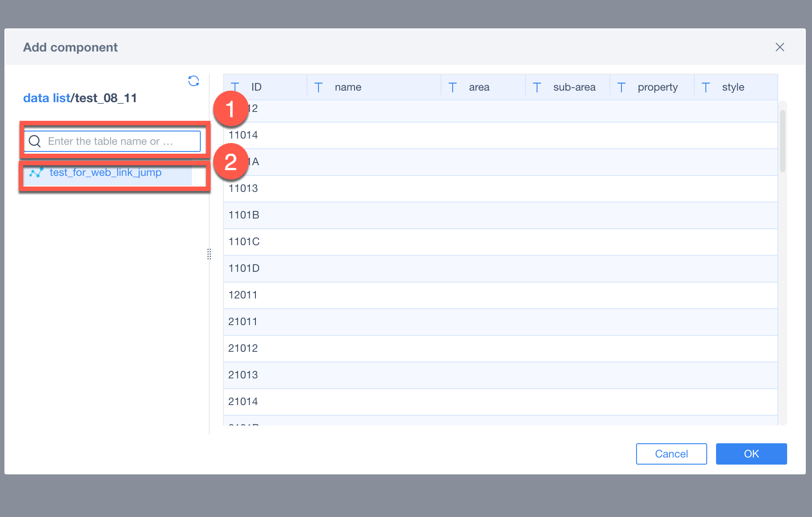
Task: Focus the table name search field
Action: (112, 141)
